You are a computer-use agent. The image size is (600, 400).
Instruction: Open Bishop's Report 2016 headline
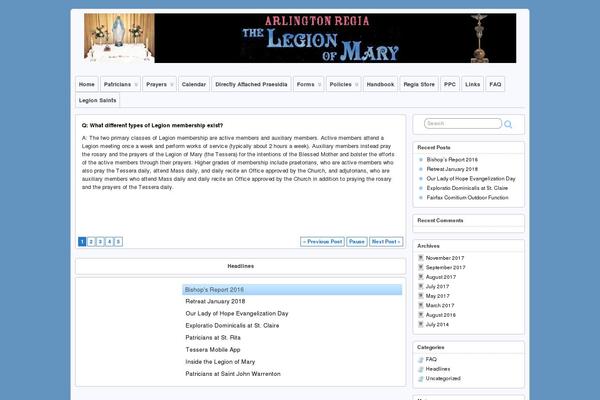click(292, 290)
